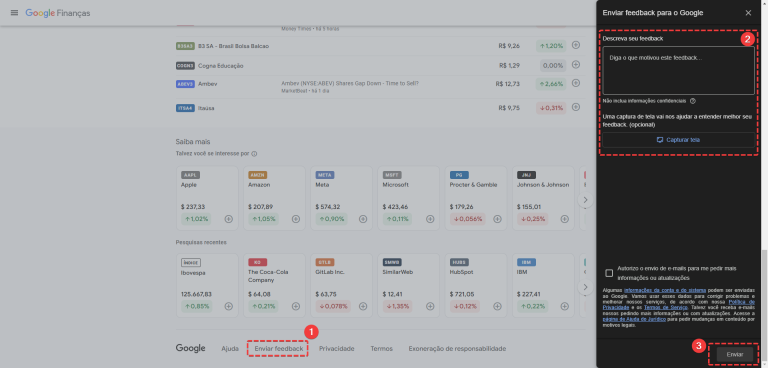Add Johnson & Johnson to watchlist

click(564, 219)
